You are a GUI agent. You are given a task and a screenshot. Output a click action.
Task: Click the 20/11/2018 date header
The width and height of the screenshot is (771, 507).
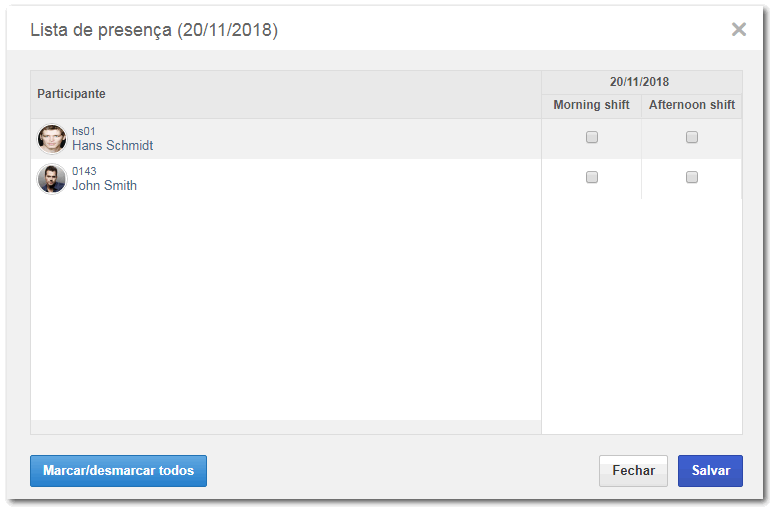tap(640, 82)
